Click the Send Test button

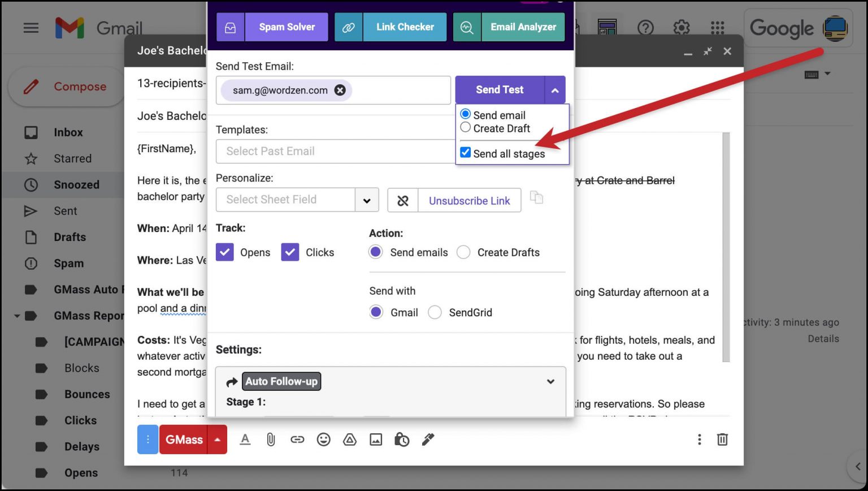pos(500,90)
